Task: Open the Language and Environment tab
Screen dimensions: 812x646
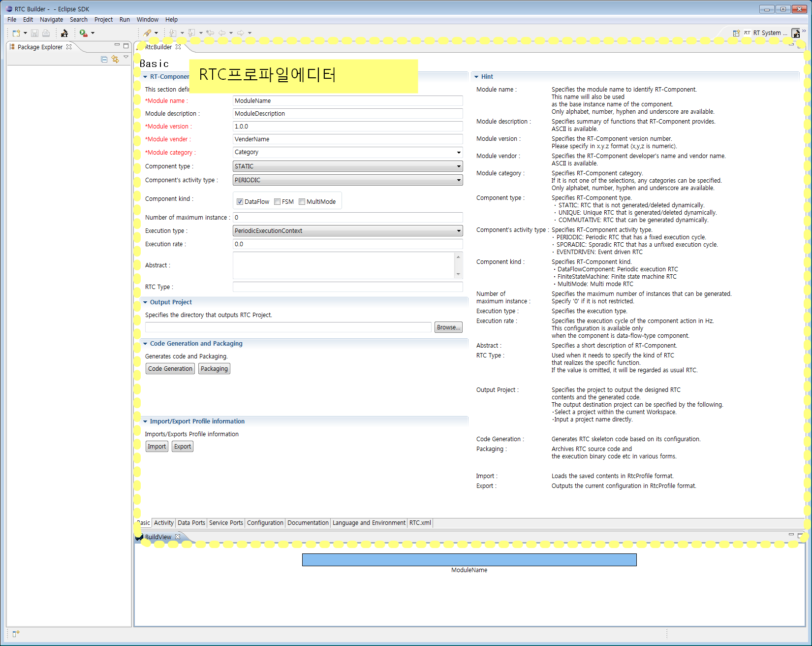Action: coord(369,523)
